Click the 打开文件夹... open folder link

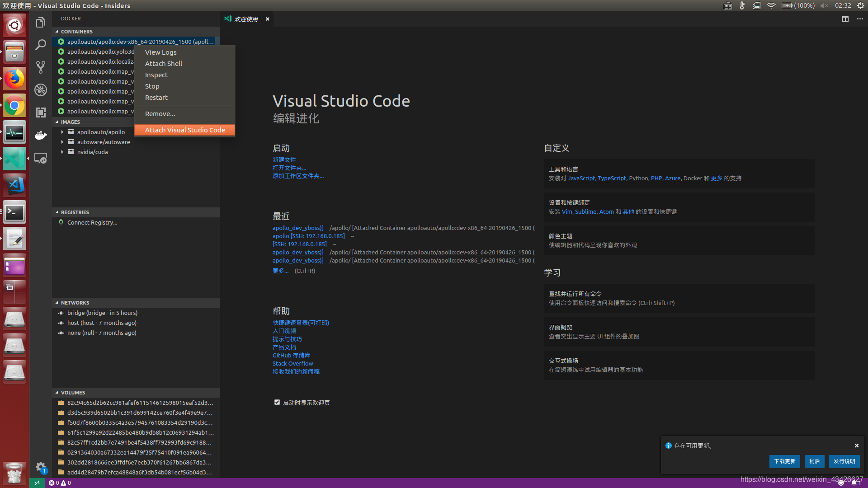click(289, 168)
